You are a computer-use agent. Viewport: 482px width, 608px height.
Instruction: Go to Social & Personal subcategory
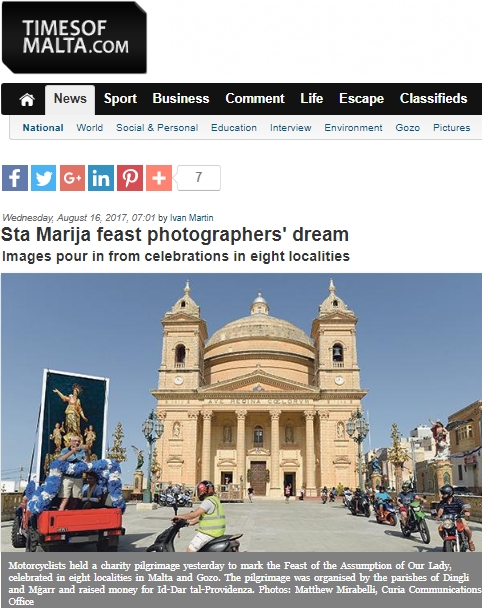(x=157, y=128)
